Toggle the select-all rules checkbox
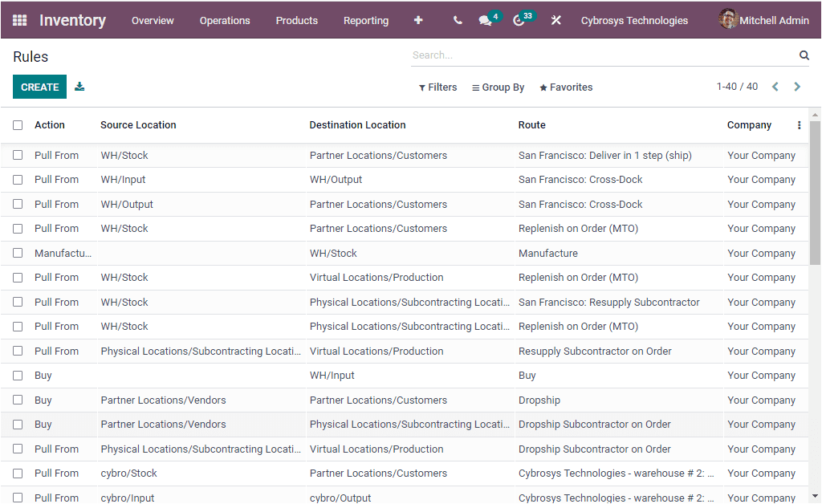Viewport: 822px width, 504px height. click(18, 125)
